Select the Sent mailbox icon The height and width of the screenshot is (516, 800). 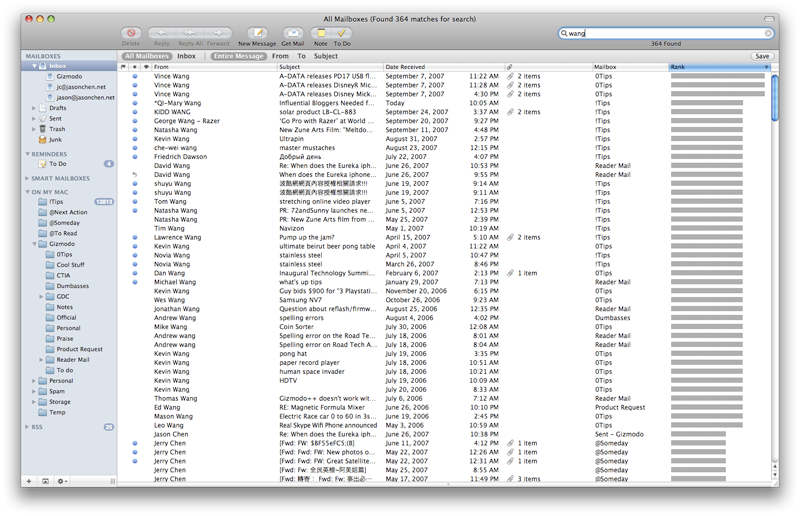point(43,118)
